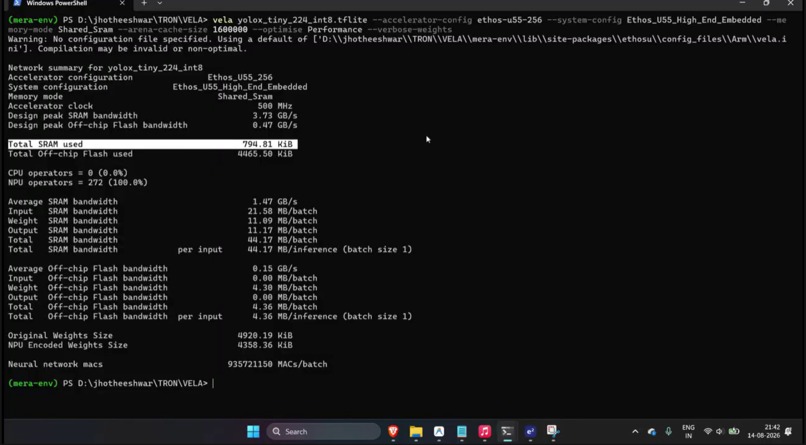Click the microphone tray icon
806x445 pixels.
[668, 432]
